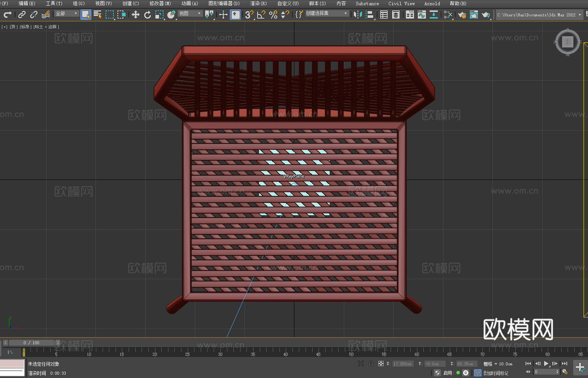Open Mini Curve Editor toggle icon
The image size is (588, 378).
[10, 352]
